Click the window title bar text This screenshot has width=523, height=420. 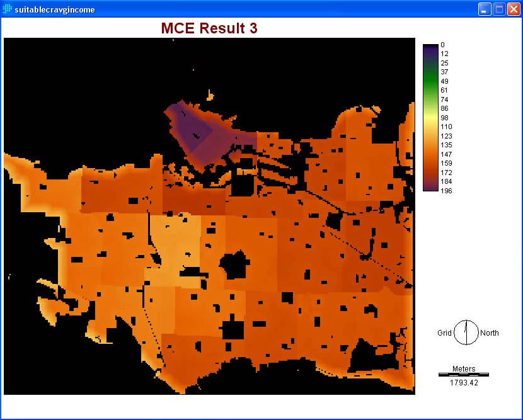tap(54, 9)
